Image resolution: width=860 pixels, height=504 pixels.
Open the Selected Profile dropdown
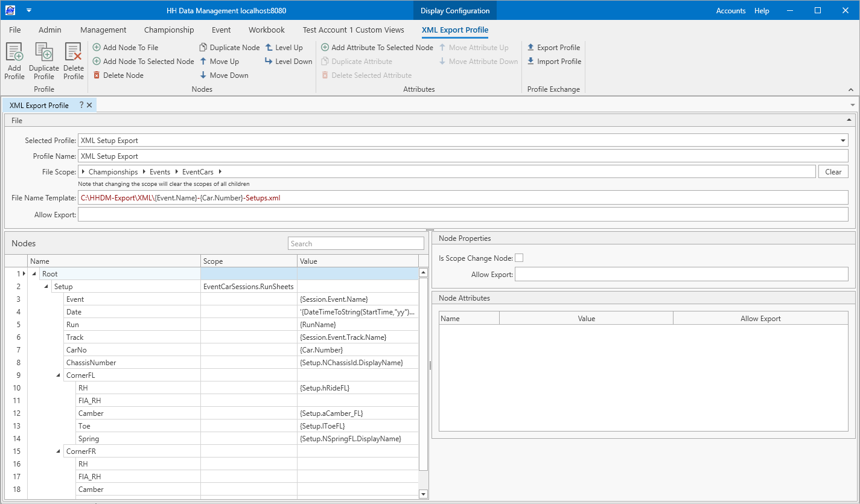coord(842,141)
